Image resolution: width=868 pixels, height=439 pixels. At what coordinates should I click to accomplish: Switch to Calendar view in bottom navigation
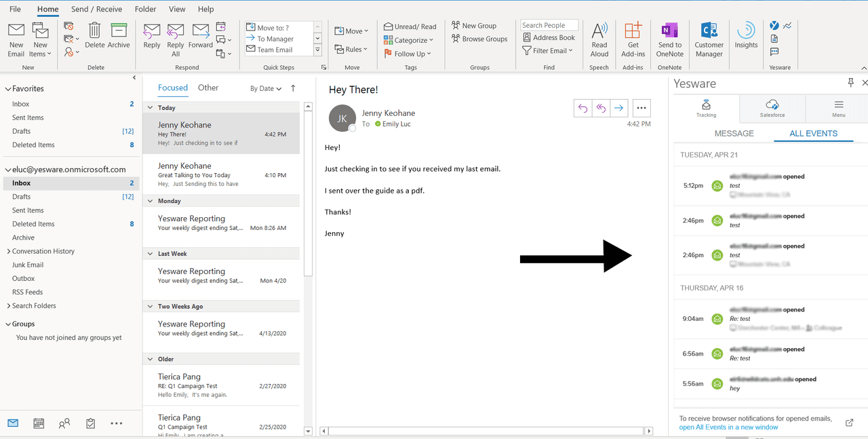(39, 423)
